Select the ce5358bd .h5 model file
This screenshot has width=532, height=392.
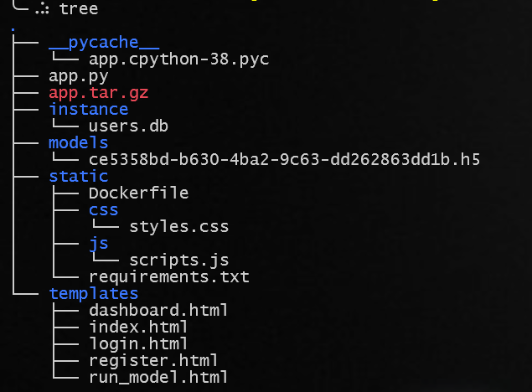point(284,159)
